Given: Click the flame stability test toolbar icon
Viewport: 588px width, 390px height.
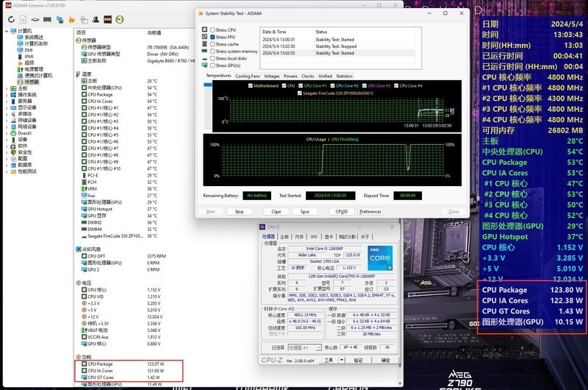Looking at the screenshot, I should point(71,19).
